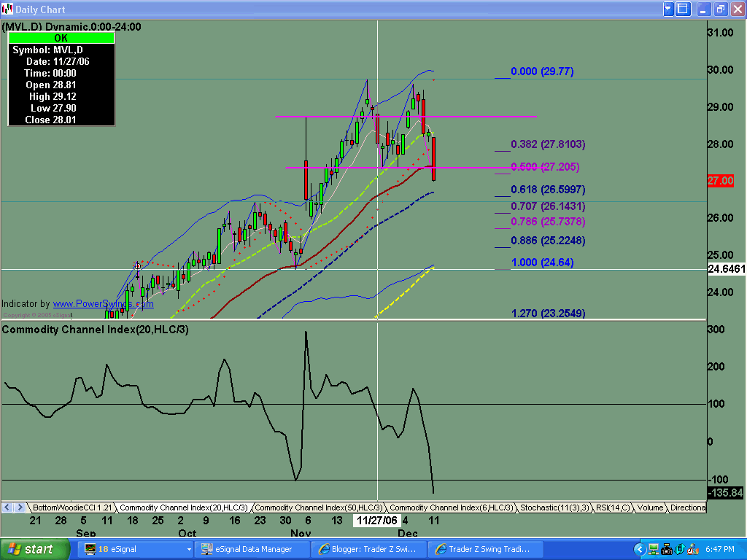Open the eSignal taskbar group
This screenshot has height=560, width=747.
[136, 549]
